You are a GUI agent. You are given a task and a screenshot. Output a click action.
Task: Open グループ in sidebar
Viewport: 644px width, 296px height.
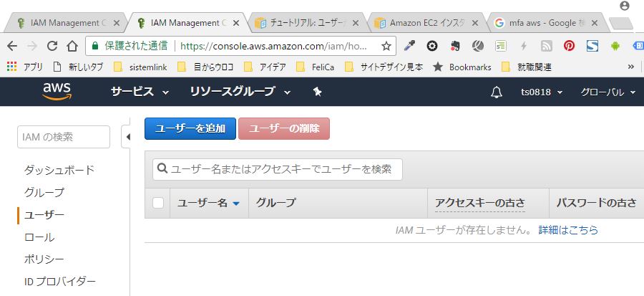[44, 192]
